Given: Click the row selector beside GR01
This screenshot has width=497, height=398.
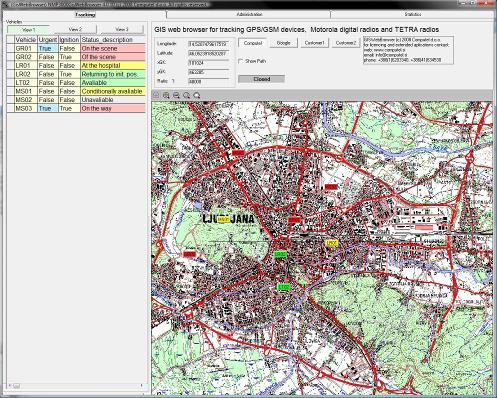Looking at the screenshot, I should [10, 48].
